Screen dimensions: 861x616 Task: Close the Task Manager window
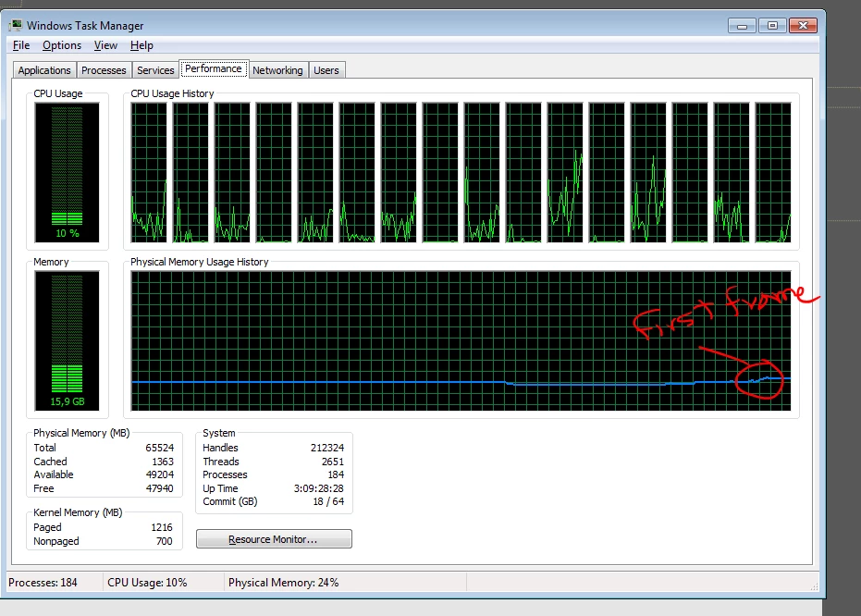point(803,26)
